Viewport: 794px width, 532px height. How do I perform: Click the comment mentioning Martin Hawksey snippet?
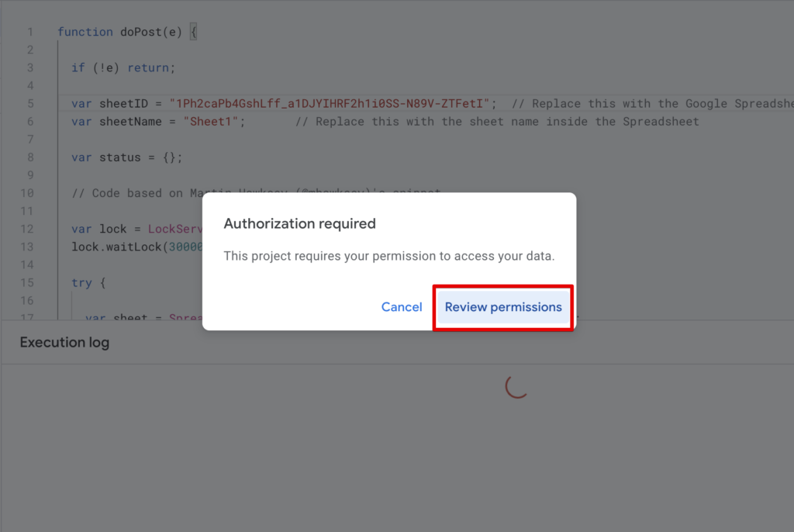point(155,192)
